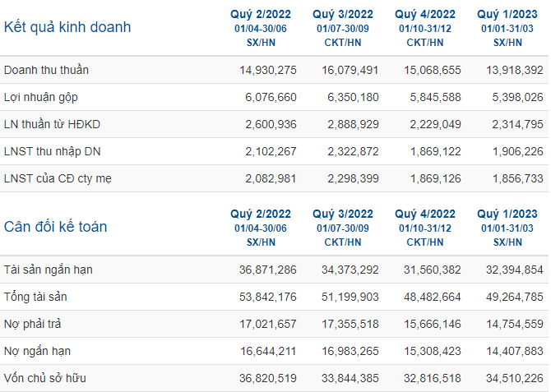This screenshot has width=551, height=392.
Task: Click the Kết quả kinh doanh heading
Action: coord(67,27)
